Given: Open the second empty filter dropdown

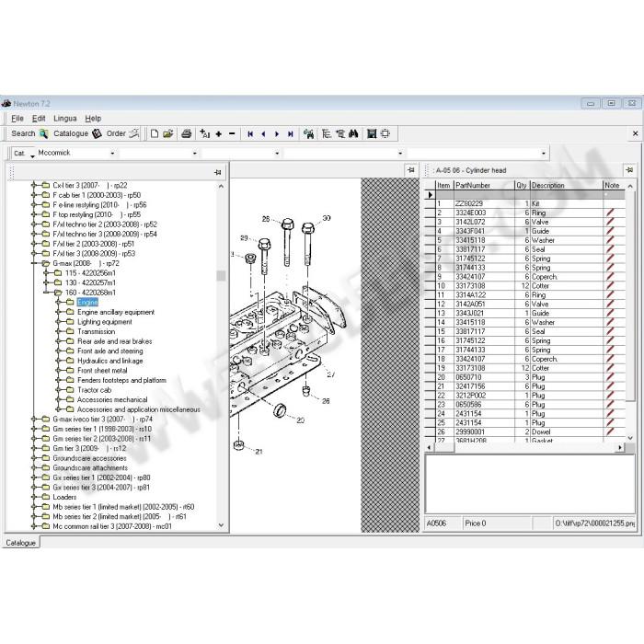Looking at the screenshot, I should (195, 154).
